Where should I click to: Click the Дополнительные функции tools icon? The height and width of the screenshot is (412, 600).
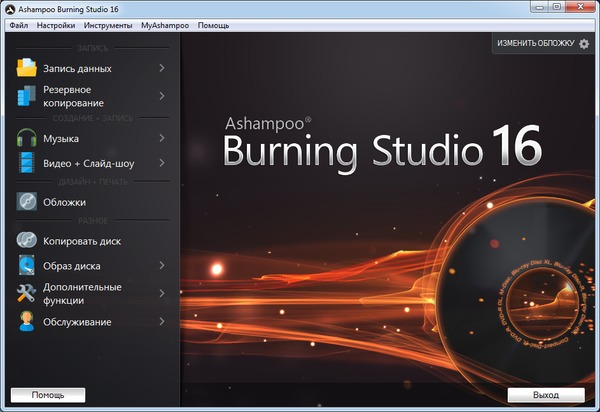[x=26, y=293]
